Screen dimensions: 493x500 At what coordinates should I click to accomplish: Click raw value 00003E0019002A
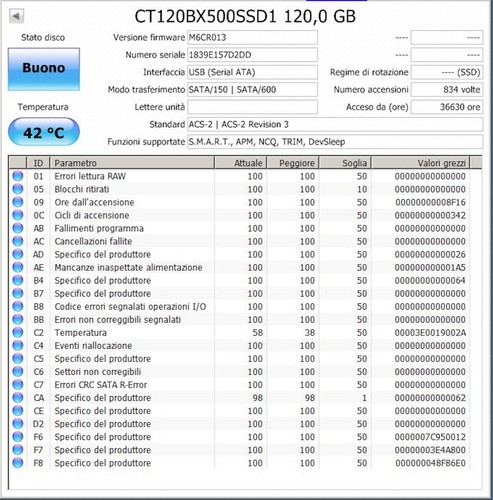[430, 332]
